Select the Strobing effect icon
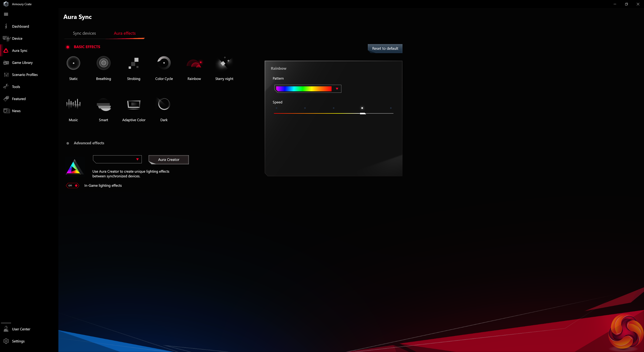 pos(134,63)
